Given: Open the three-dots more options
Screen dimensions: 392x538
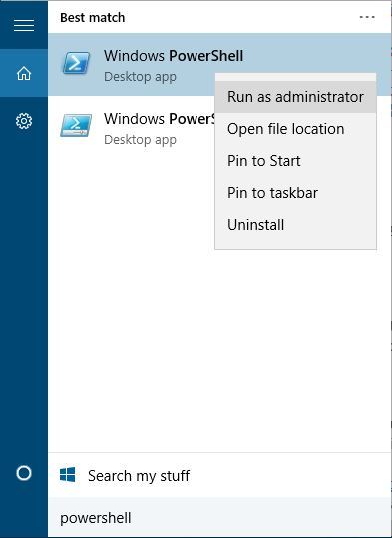Looking at the screenshot, I should [x=367, y=17].
